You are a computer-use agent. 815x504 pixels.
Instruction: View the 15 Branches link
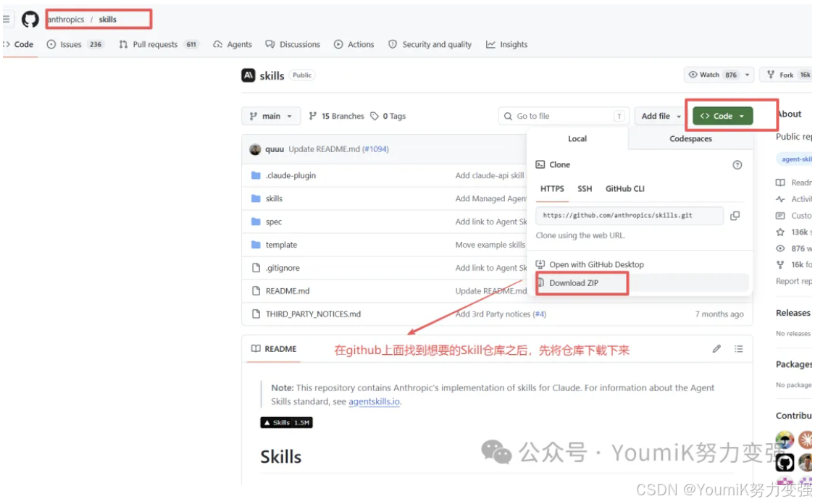click(x=336, y=116)
